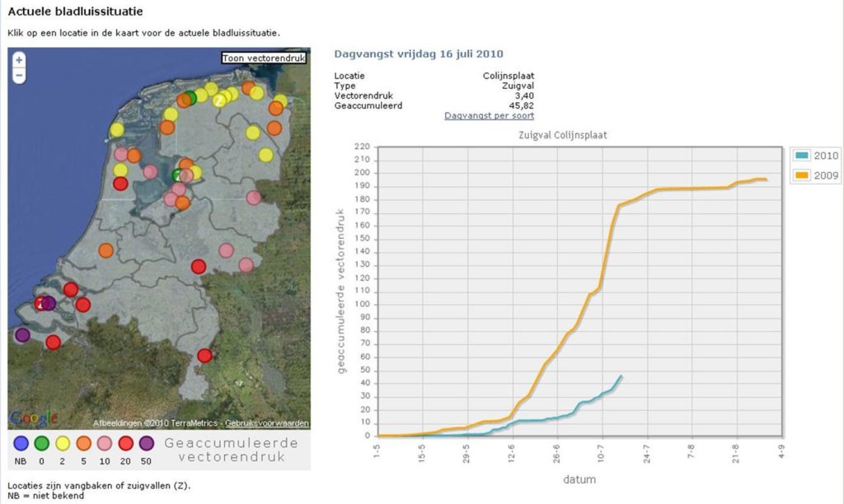Click the 12-6 date label on the chart axis
This screenshot has height=504, width=844.
pyautogui.click(x=511, y=454)
